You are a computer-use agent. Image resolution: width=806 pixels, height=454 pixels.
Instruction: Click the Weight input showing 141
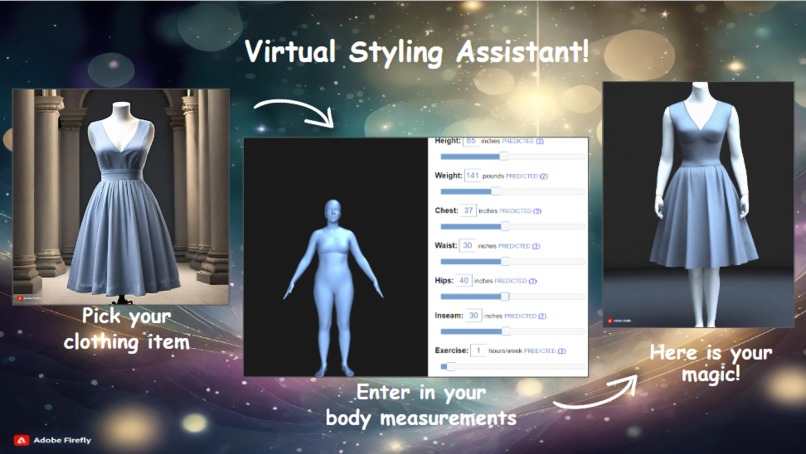point(472,175)
